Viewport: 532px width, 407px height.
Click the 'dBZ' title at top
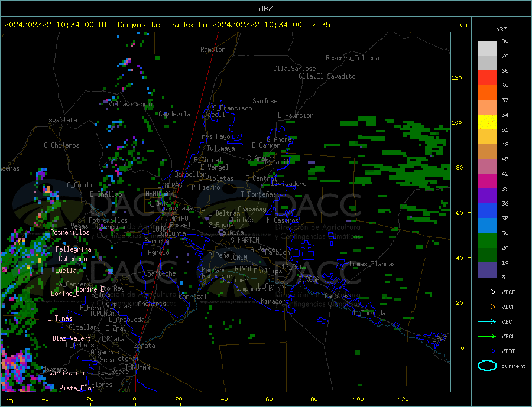pyautogui.click(x=265, y=9)
